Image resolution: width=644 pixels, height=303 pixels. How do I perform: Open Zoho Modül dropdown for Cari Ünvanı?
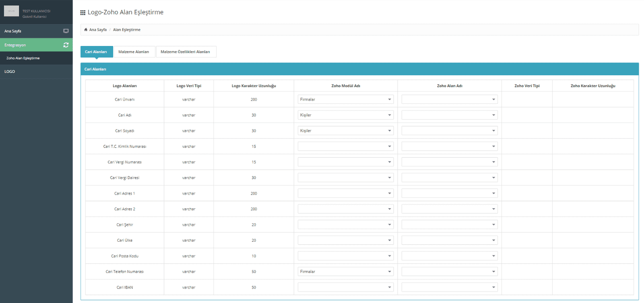pyautogui.click(x=346, y=99)
